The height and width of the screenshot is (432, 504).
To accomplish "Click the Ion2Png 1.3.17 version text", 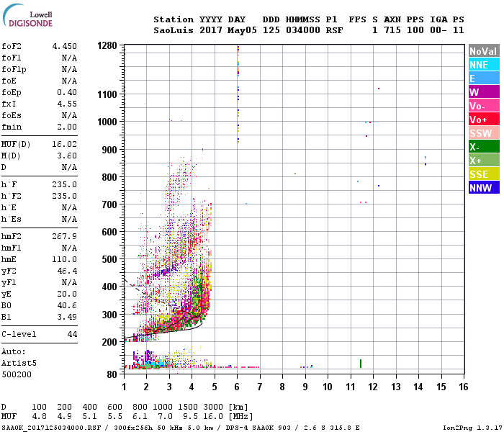I will tap(472, 428).
